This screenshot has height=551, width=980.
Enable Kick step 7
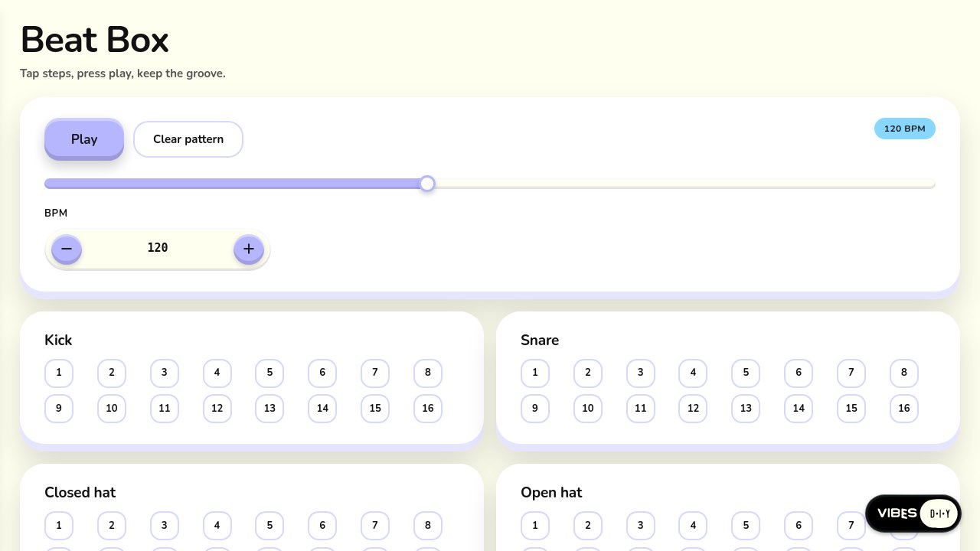(x=375, y=373)
